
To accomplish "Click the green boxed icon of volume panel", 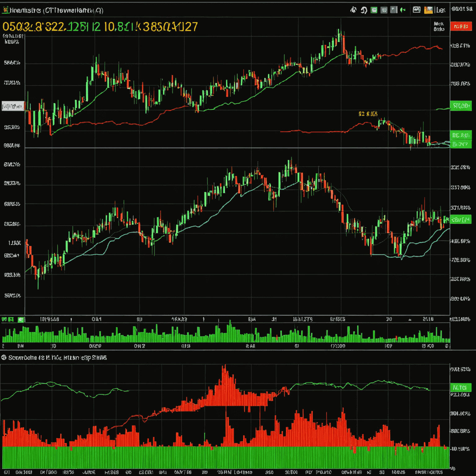I will pyautogui.click(x=21, y=319).
